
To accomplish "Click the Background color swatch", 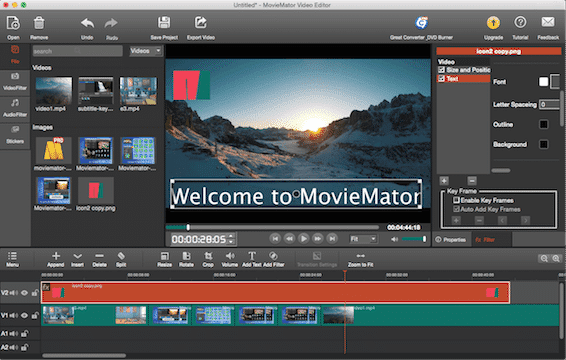I will pyautogui.click(x=543, y=144).
